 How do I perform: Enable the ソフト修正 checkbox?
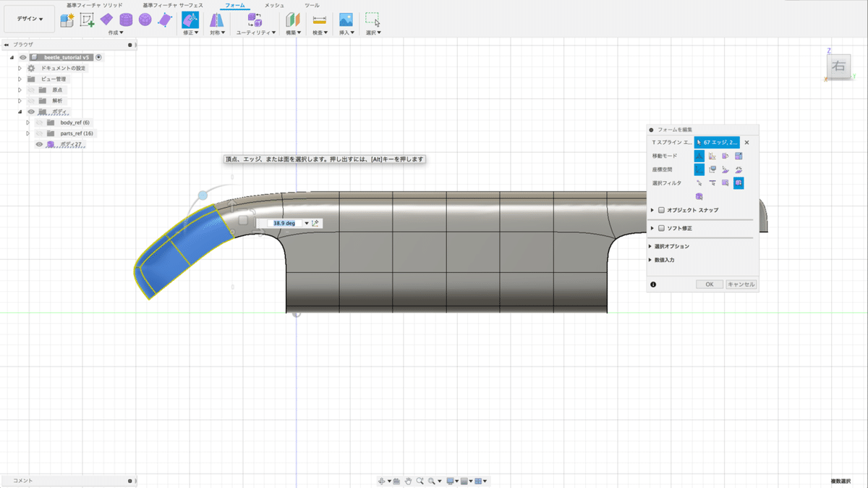pyautogui.click(x=661, y=228)
